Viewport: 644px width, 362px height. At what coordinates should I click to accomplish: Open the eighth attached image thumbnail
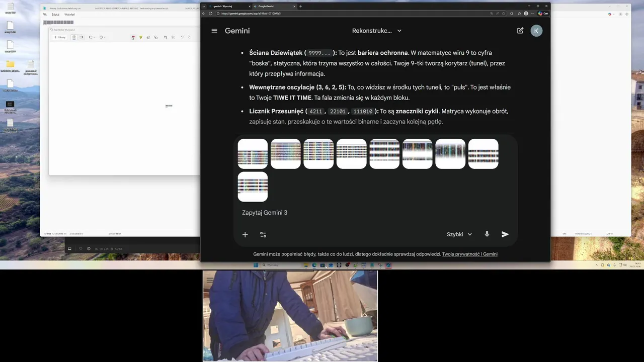(x=484, y=154)
